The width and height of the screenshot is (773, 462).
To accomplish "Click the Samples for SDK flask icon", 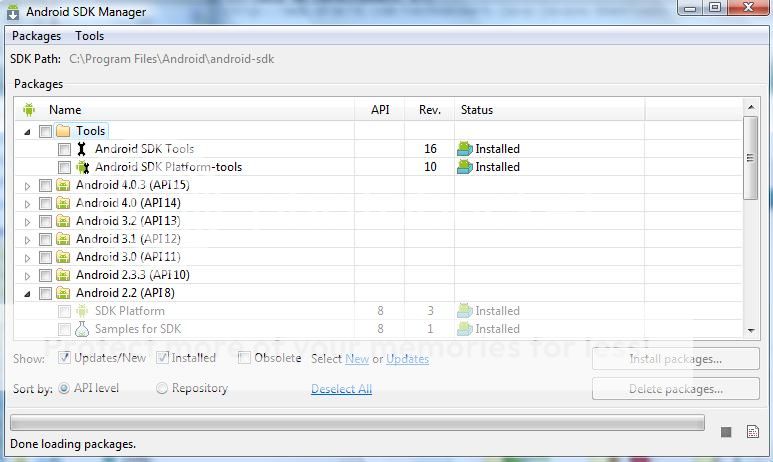I will [x=82, y=329].
